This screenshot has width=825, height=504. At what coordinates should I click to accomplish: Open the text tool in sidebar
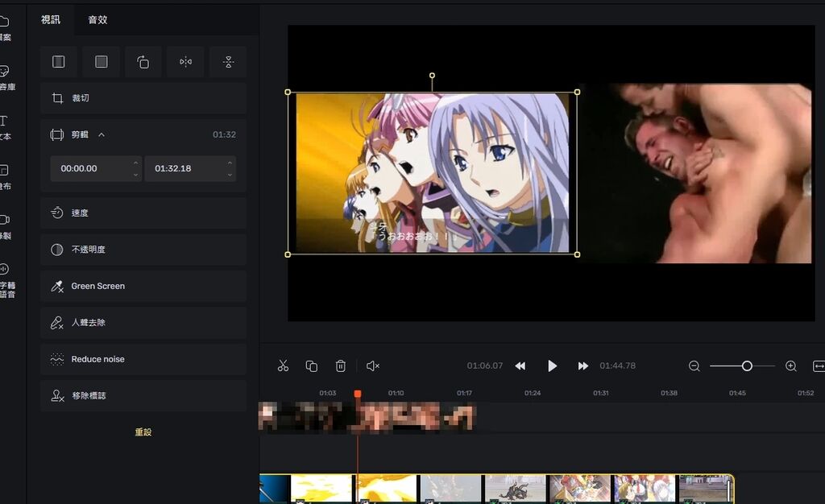tap(5, 127)
